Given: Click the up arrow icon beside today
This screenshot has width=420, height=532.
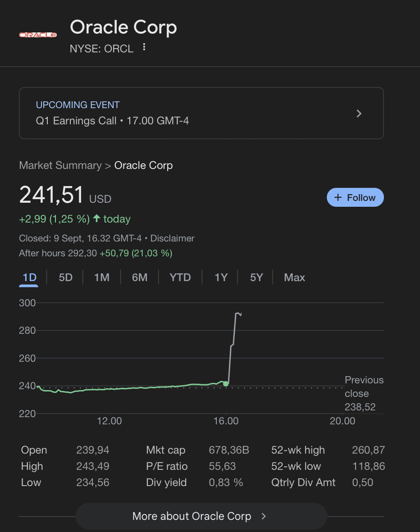Looking at the screenshot, I should 96,219.
